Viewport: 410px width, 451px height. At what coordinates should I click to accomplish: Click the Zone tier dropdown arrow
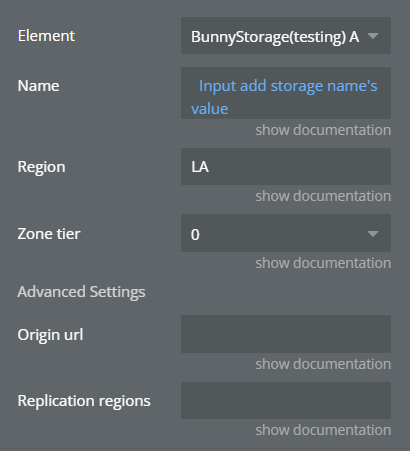[x=373, y=234]
